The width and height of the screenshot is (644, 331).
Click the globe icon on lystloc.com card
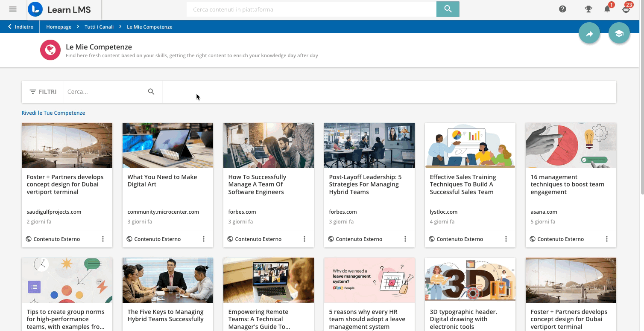coord(432,239)
